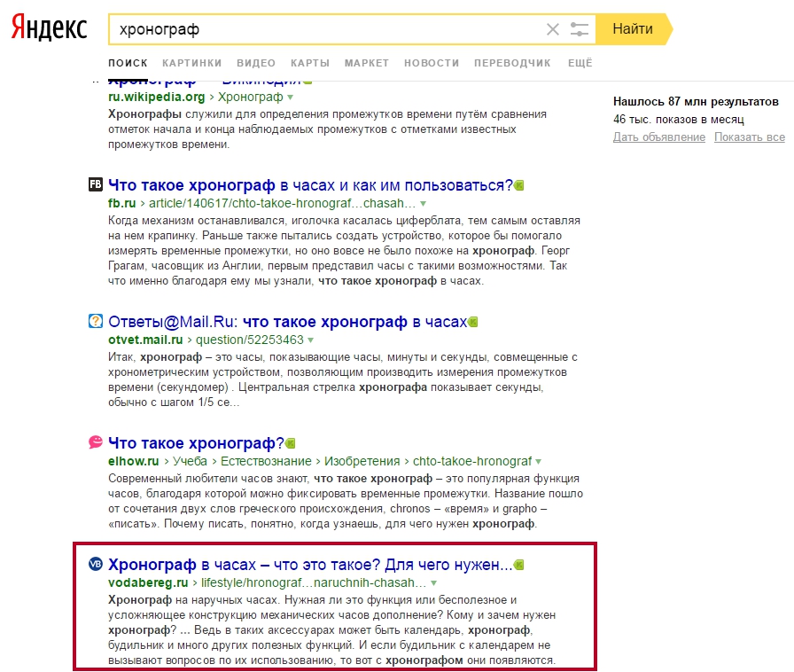Click the Mail.Ru answers question-mark favicon
Screen dimensions: 794x672
(x=95, y=321)
